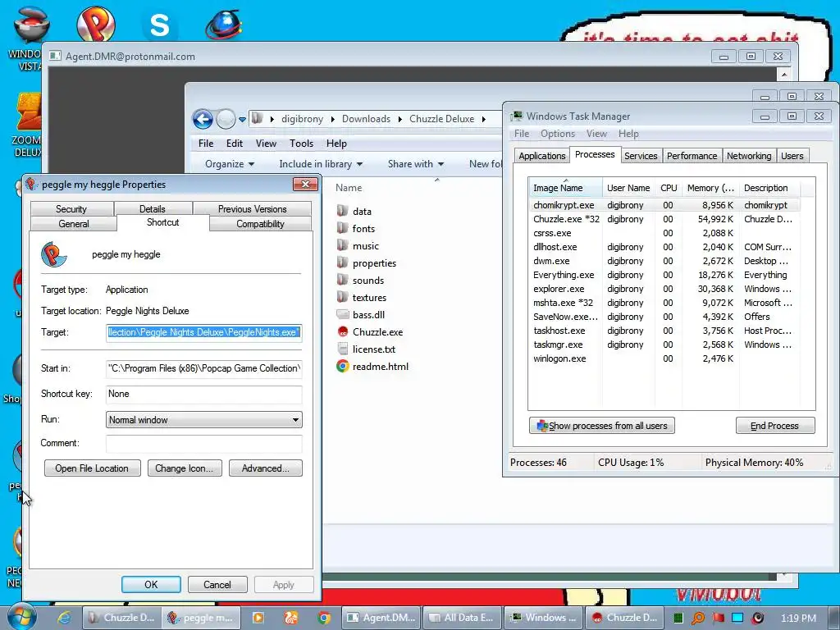The image size is (840, 630).
Task: Select the Chuzzle.exe application icon
Action: (343, 331)
